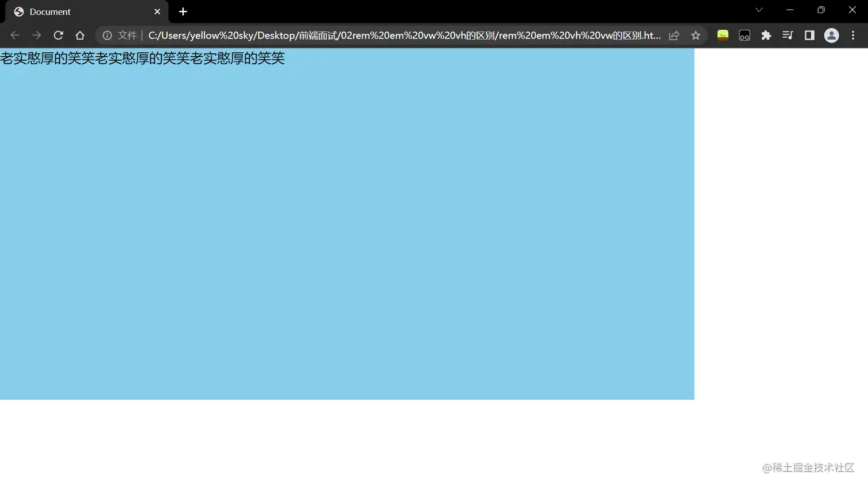Go back with the back arrow
The width and height of the screenshot is (868, 487).
pos(15,36)
